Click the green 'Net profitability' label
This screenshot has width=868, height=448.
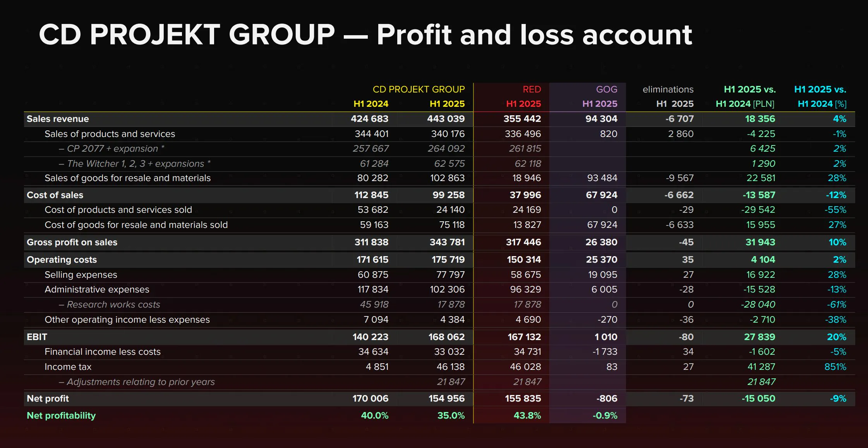click(x=61, y=416)
